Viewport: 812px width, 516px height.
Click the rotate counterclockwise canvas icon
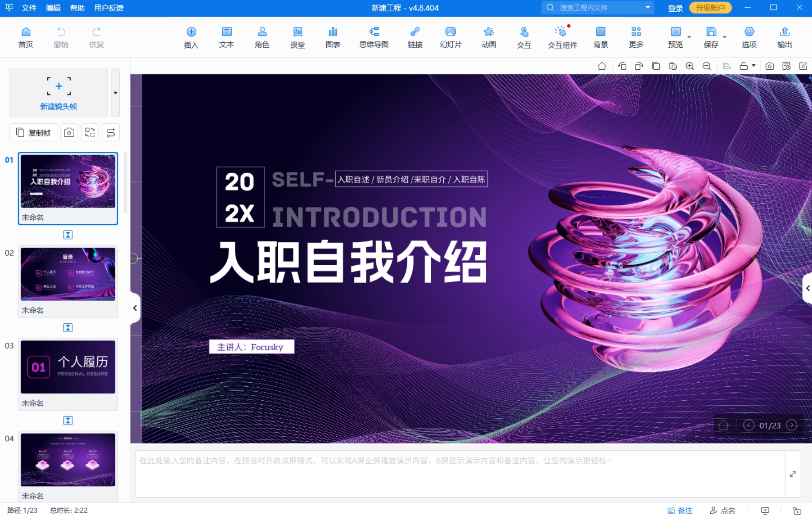(622, 66)
